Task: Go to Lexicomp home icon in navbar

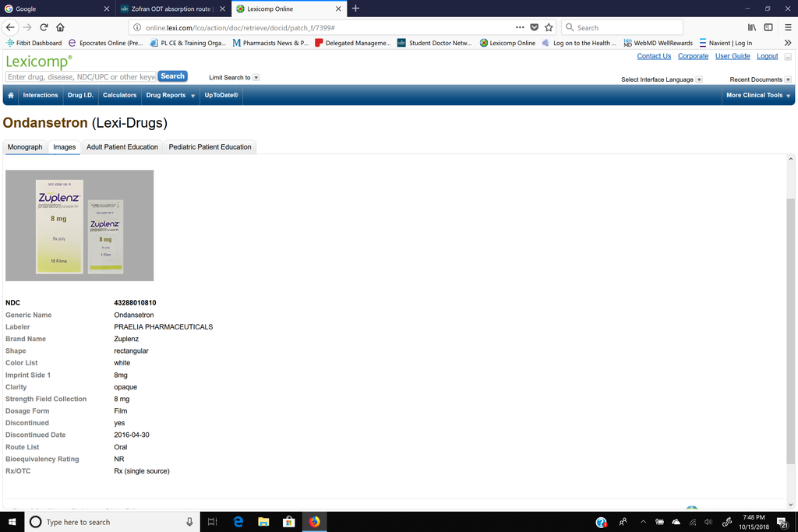Action: point(11,95)
